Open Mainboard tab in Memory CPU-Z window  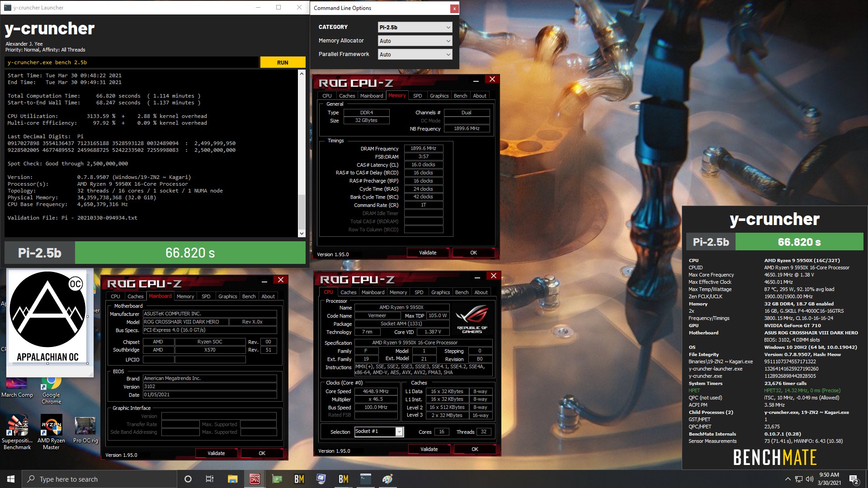(x=372, y=96)
